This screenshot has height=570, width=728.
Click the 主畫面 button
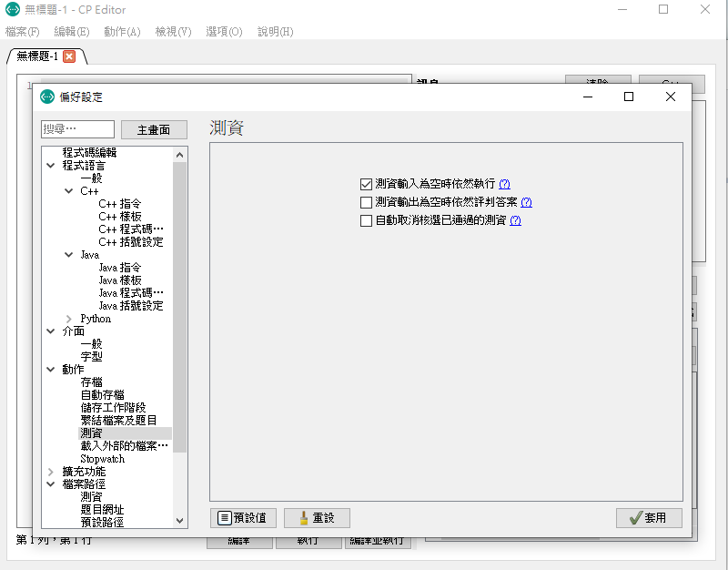click(154, 130)
